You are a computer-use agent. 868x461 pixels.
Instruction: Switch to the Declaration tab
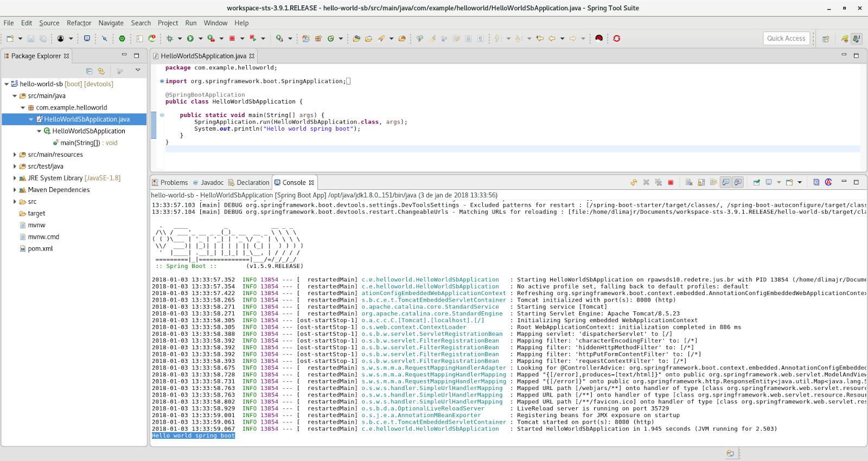pyautogui.click(x=248, y=183)
